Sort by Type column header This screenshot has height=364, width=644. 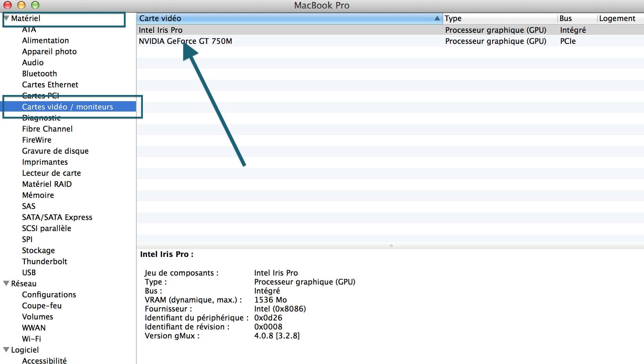(x=500, y=18)
